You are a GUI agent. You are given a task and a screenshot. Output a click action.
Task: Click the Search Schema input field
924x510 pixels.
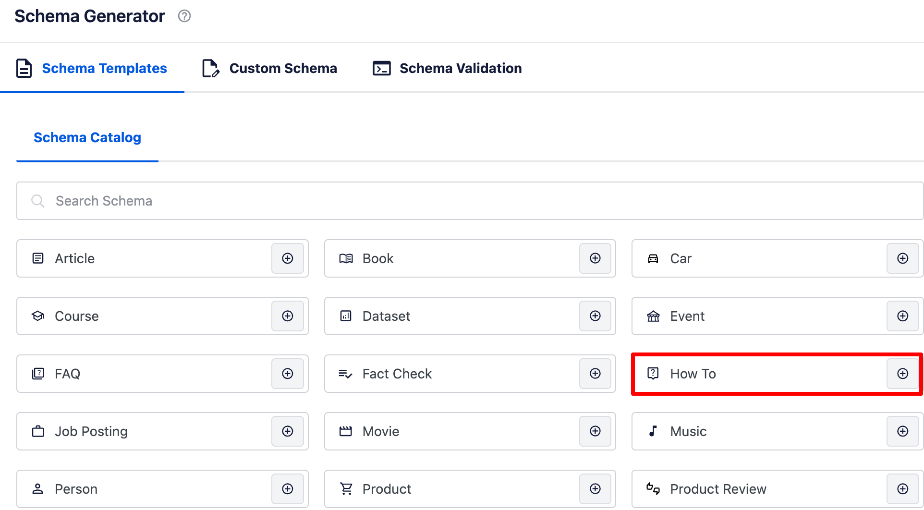click(470, 201)
